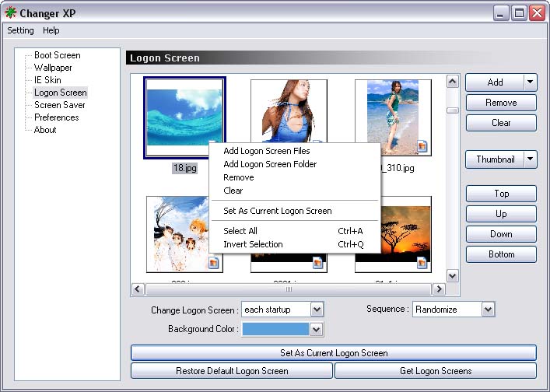Open the Sequence Randomize dropdown
Image resolution: width=550 pixels, height=392 pixels.
tap(487, 310)
